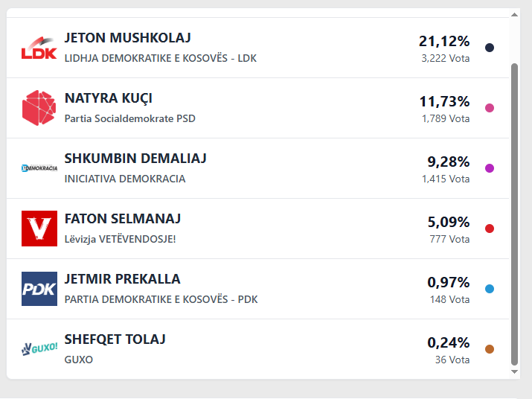
Task: Open Shkumbin Demaliaj candidate entry
Action: click(x=135, y=159)
